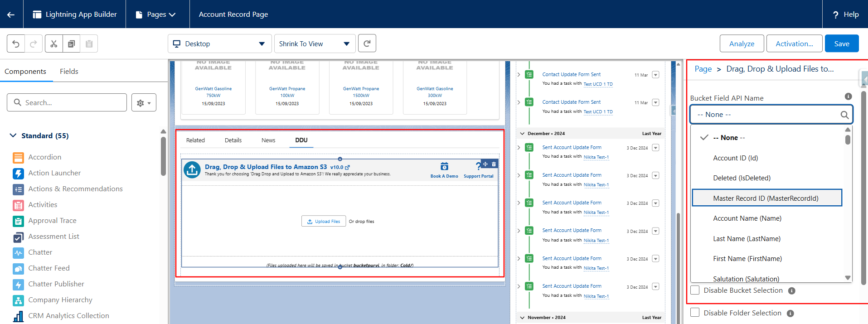Click the component Search input field
The height and width of the screenshot is (324, 868).
67,103
